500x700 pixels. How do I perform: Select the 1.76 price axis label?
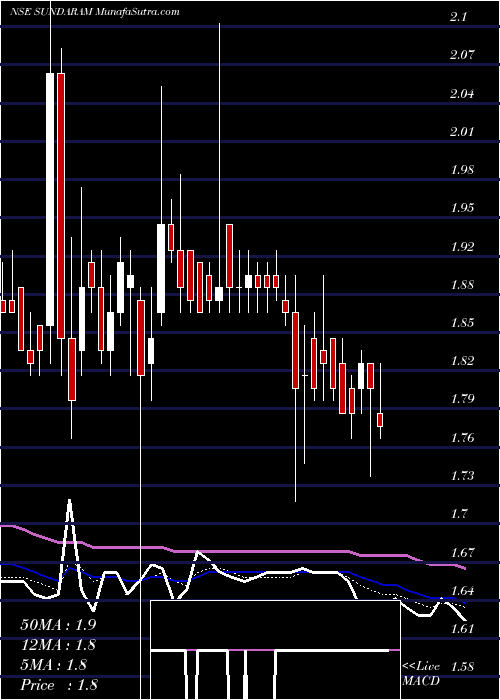point(462,438)
